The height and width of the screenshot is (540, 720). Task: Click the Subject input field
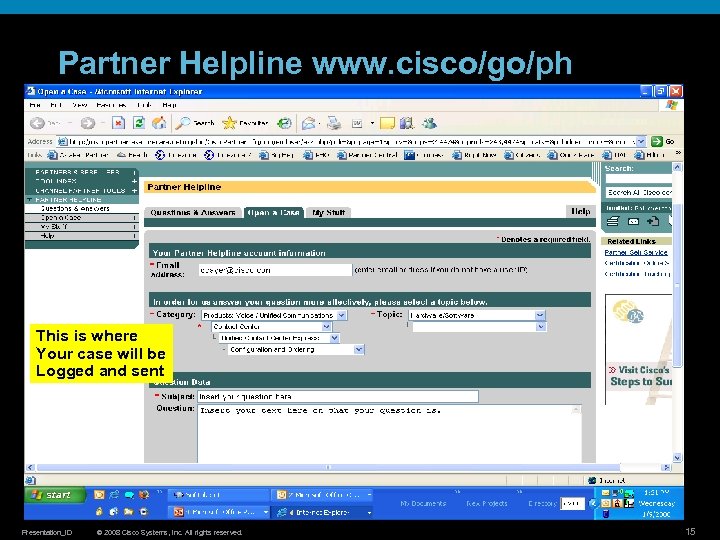[338, 396]
